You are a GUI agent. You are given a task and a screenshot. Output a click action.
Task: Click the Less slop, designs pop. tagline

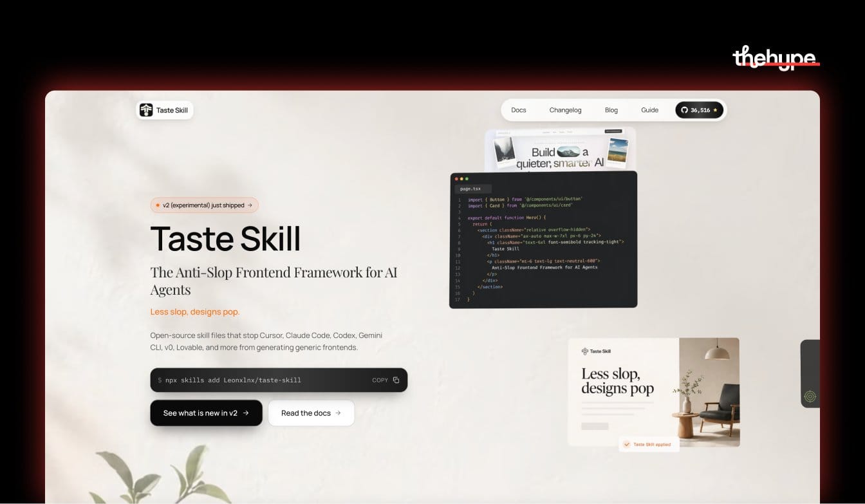195,312
